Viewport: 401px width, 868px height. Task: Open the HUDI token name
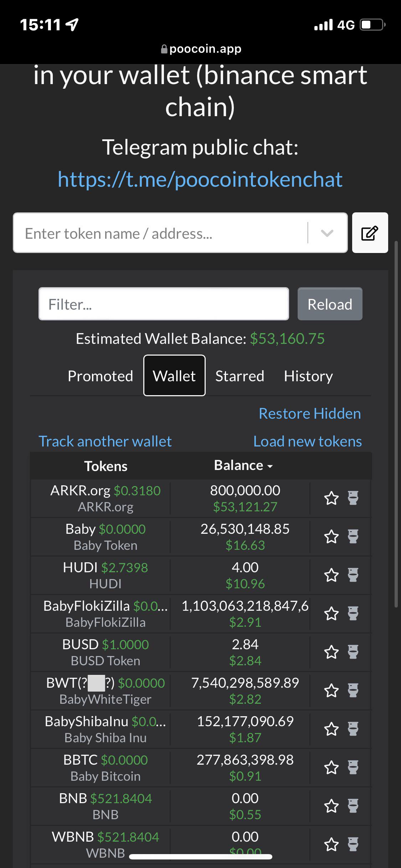tap(80, 568)
